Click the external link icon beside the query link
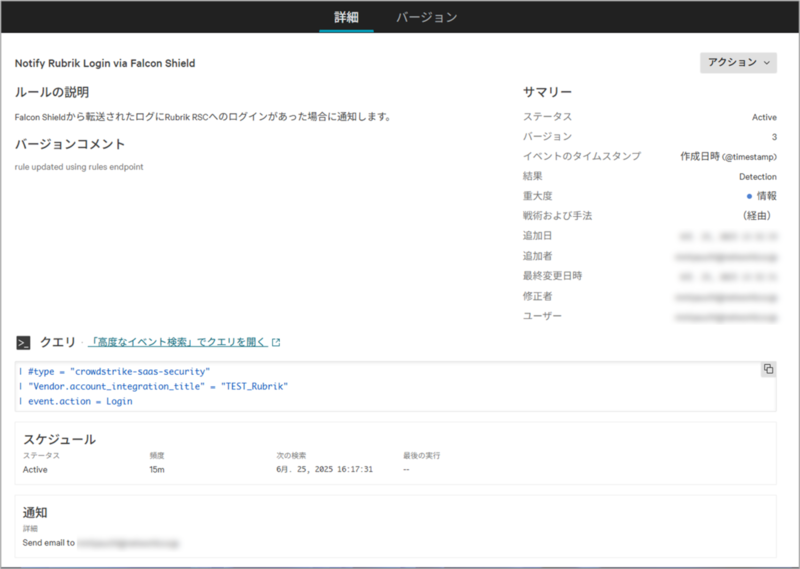This screenshot has width=800, height=569. [276, 342]
